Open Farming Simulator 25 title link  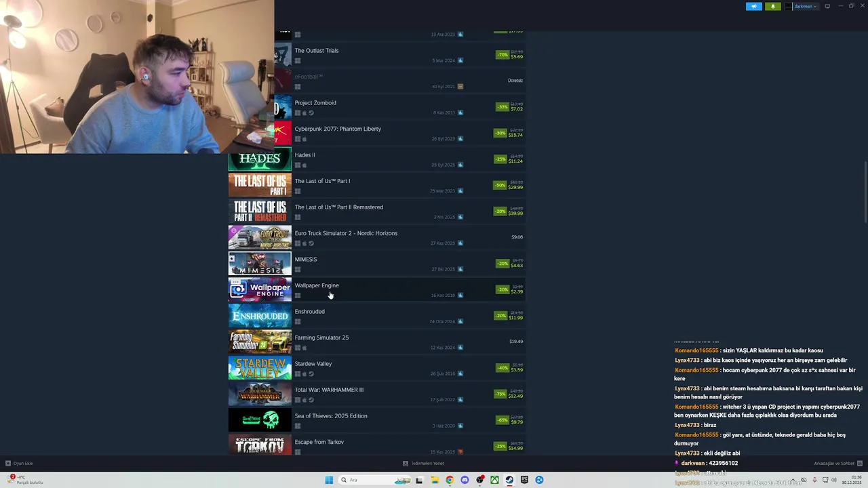(x=321, y=338)
